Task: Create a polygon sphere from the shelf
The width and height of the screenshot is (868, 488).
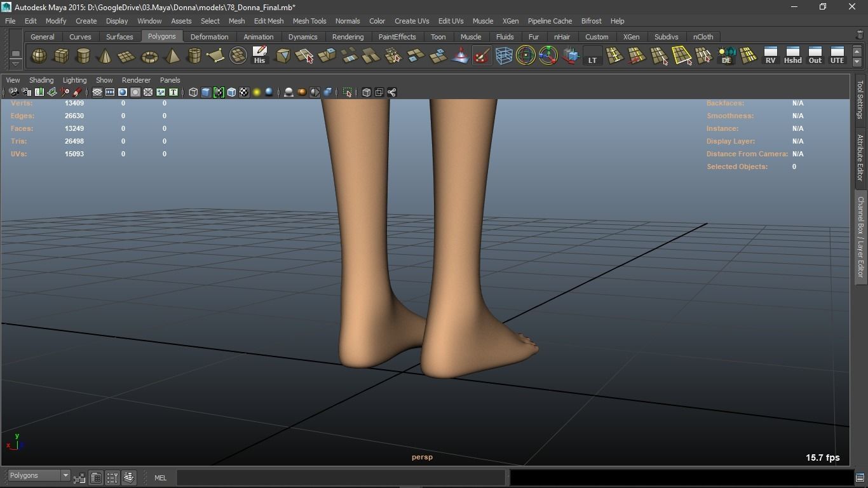Action: point(39,56)
